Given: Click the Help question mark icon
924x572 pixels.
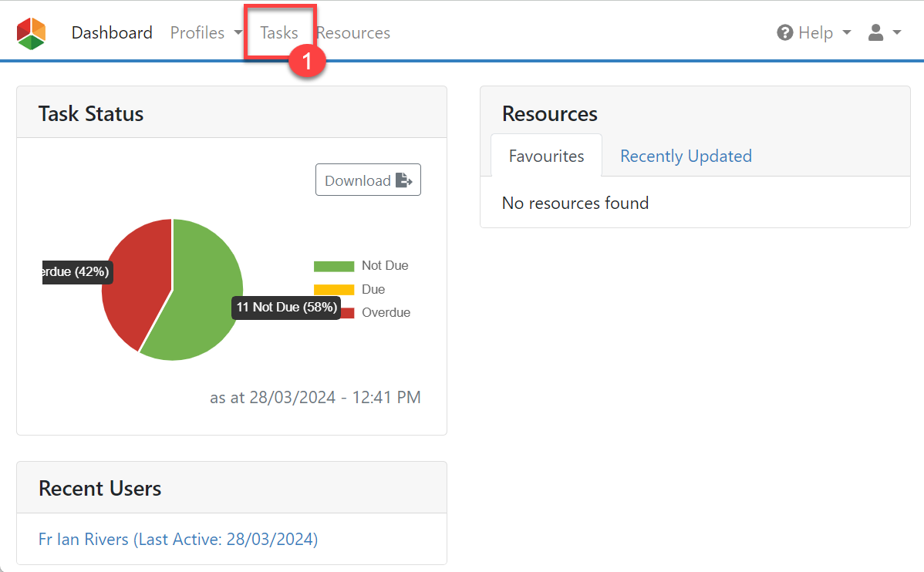Looking at the screenshot, I should tap(785, 33).
